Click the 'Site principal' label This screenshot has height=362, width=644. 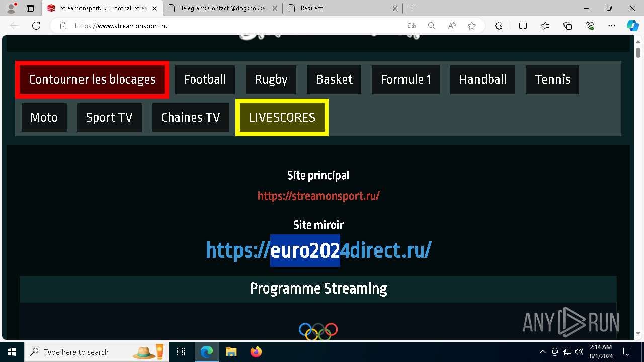(x=318, y=175)
